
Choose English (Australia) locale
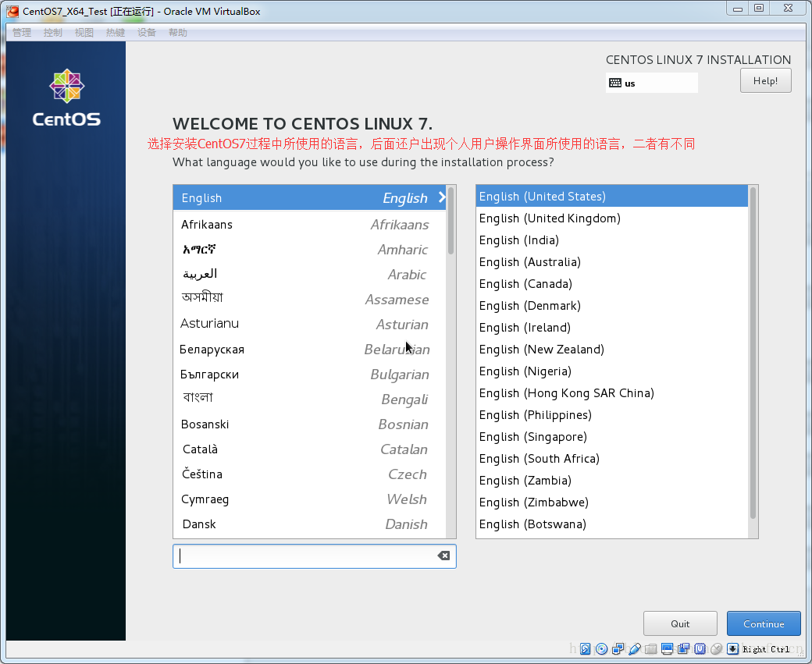pyautogui.click(x=611, y=262)
